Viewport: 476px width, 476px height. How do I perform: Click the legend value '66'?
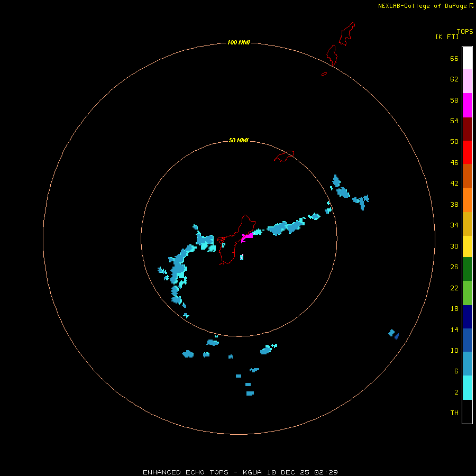[454, 58]
